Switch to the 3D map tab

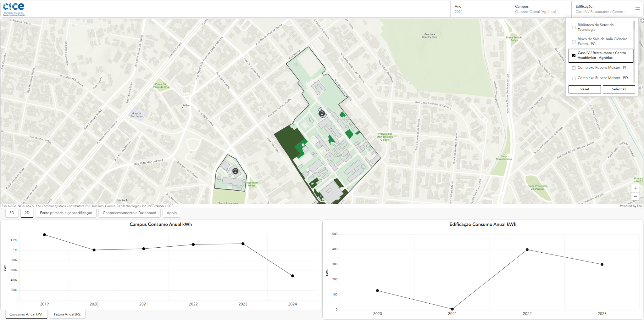(12, 213)
